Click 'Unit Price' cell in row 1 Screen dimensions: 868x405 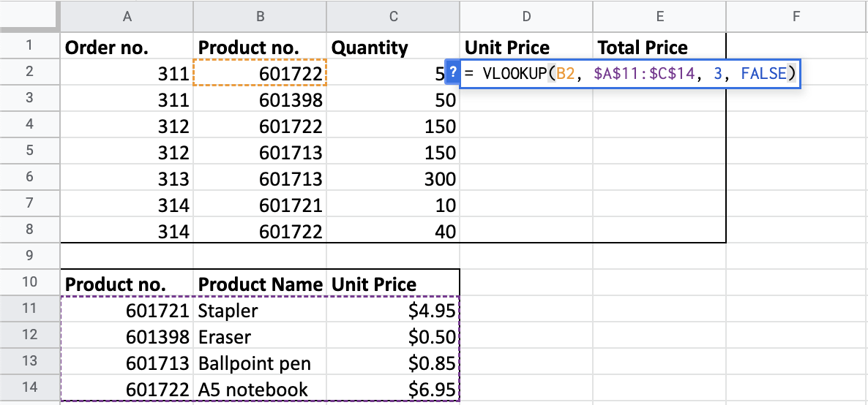pos(526,46)
